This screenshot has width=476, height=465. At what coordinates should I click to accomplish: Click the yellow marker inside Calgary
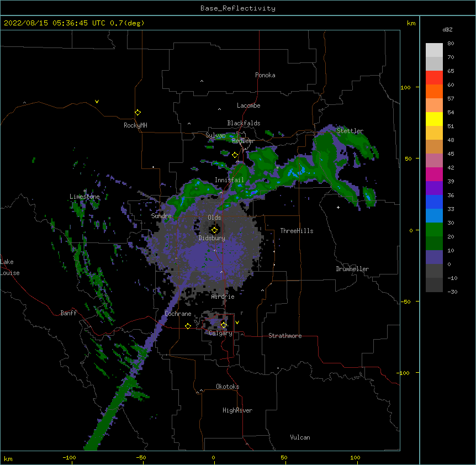224,325
